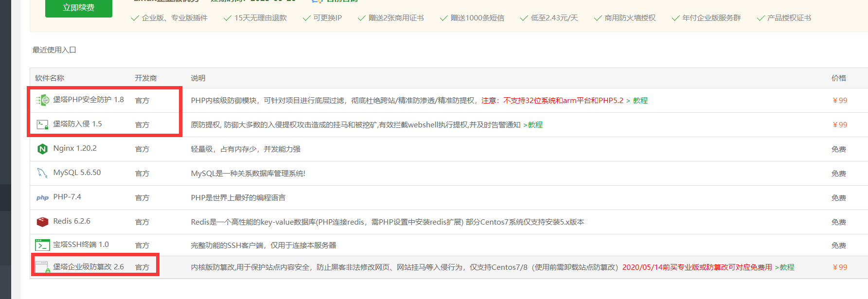Viewport: 868px width, 299px height.
Task: Click 免费 price in MySQL row
Action: [x=839, y=174]
